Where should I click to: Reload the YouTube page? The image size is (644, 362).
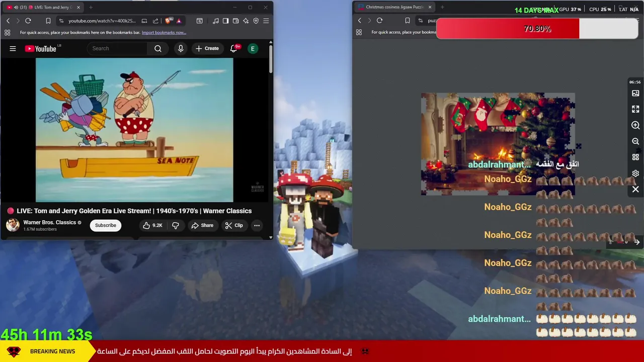[28, 21]
